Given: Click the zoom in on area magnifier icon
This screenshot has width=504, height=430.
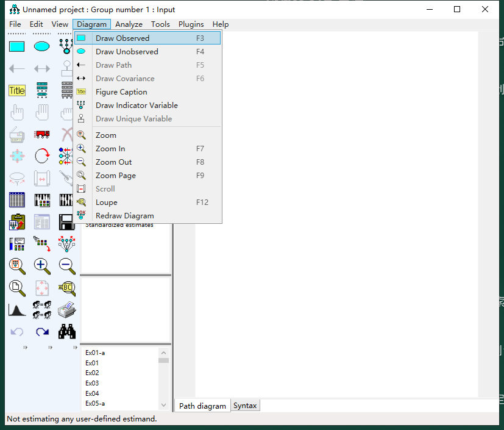Looking at the screenshot, I should pos(16,266).
